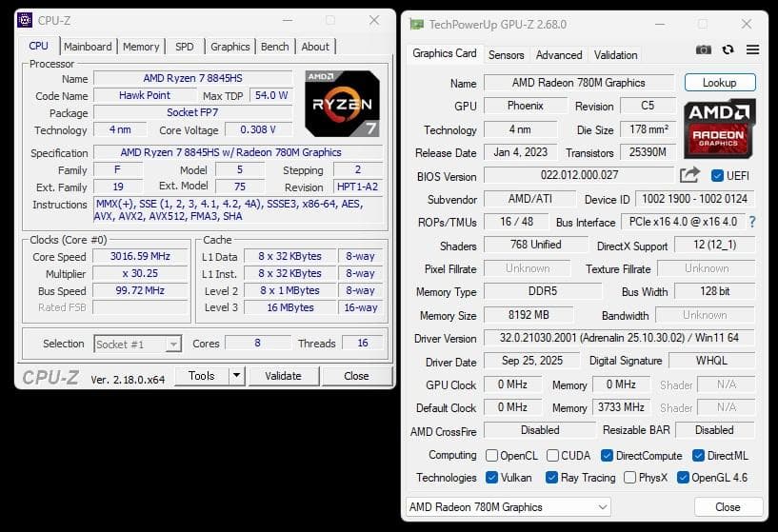Toggle the OpenCL checkbox
This screenshot has width=778, height=532.
(x=491, y=455)
